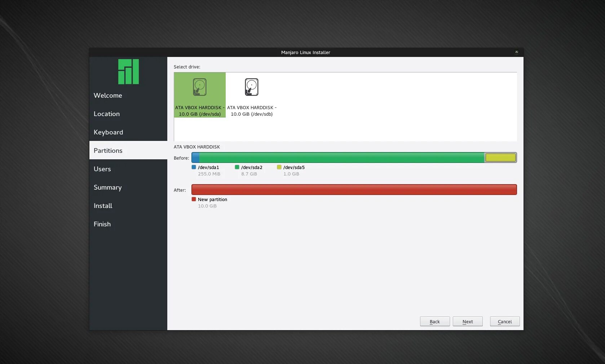Viewport: 605px width, 364px height.
Task: Click the yellow /dev/sda5 legend swatch
Action: tap(279, 167)
